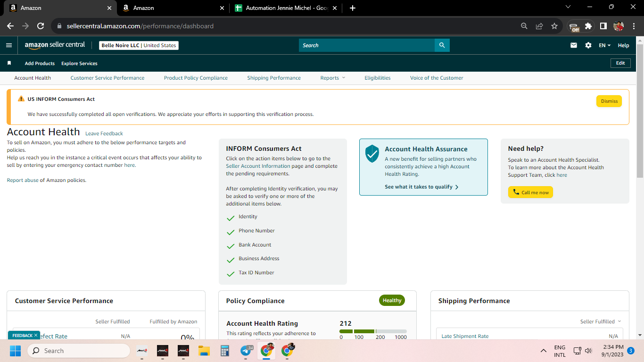This screenshot has height=362, width=644.
Task: Open the taskbar clock showing 2:34 PM
Action: [613, 351]
